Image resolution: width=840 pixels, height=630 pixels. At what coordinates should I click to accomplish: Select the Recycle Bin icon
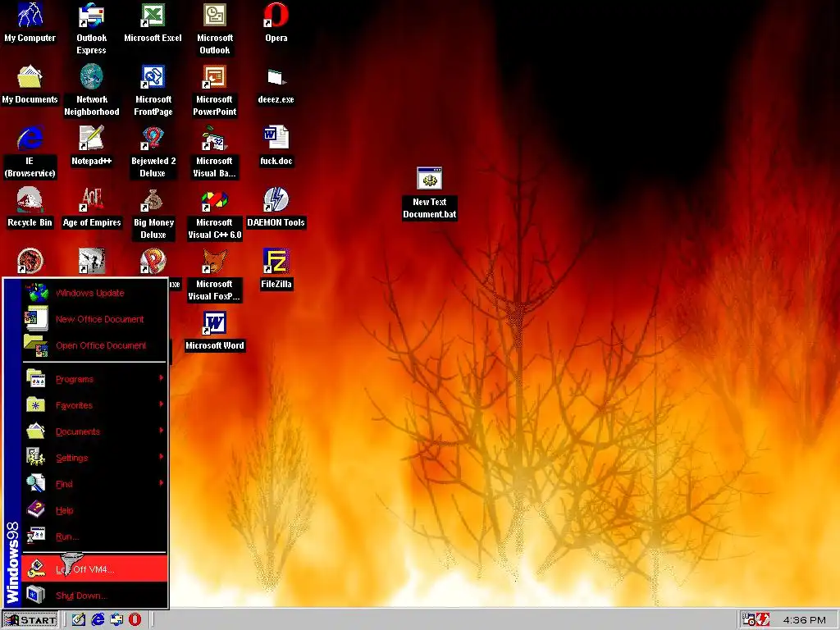coord(30,208)
